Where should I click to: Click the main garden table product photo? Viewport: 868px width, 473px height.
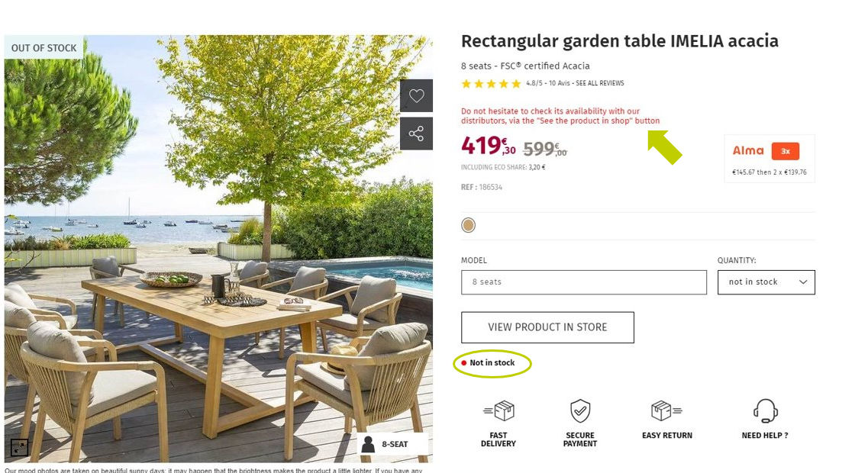click(218, 249)
